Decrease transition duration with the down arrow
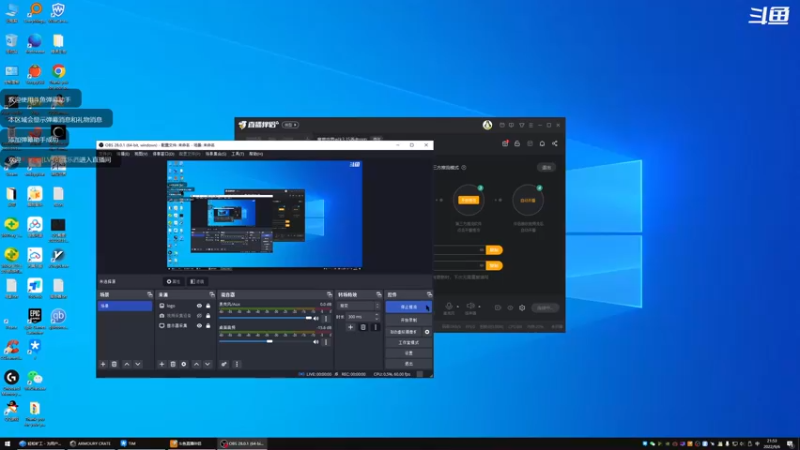Image resolution: width=800 pixels, height=450 pixels. (377, 319)
